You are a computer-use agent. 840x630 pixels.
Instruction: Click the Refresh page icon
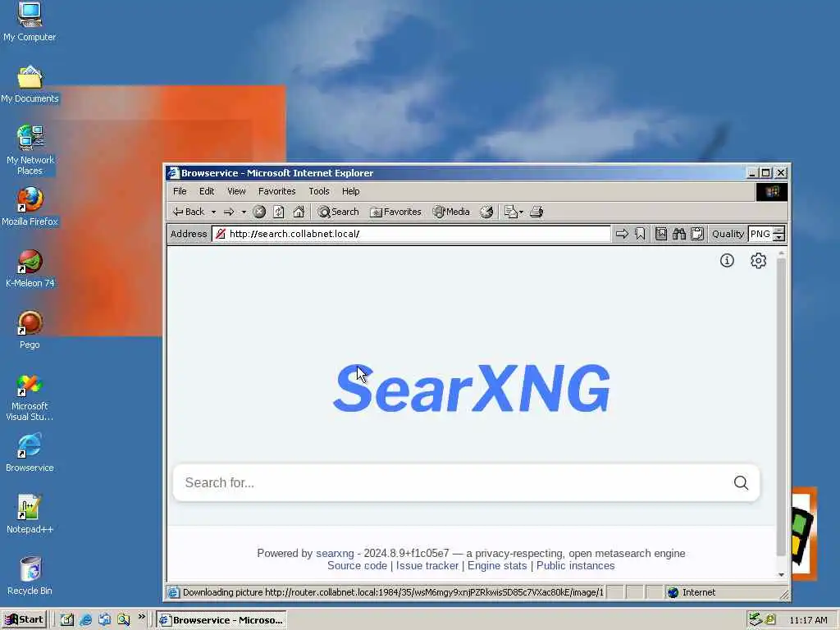coord(279,212)
